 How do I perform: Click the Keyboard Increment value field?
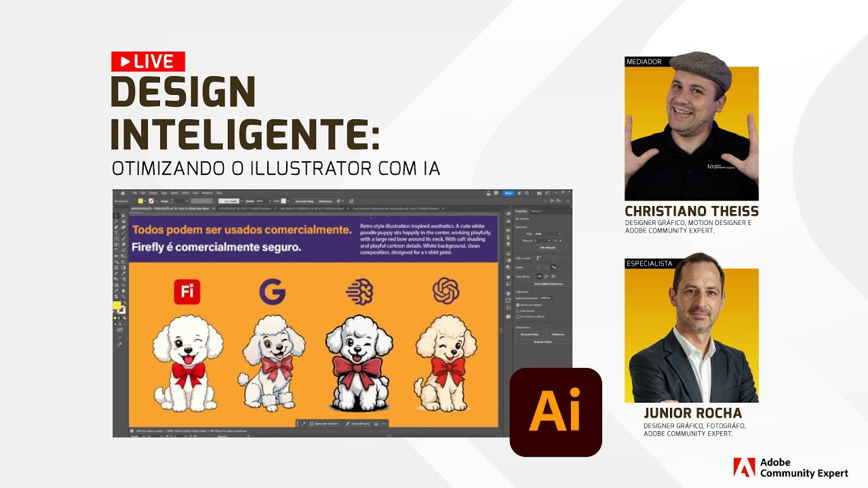(x=546, y=298)
